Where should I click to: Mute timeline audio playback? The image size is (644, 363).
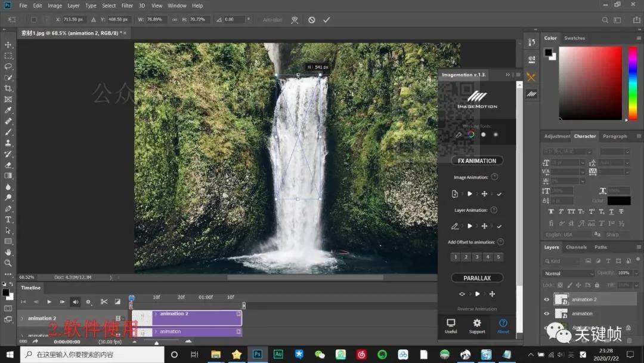coord(75,302)
